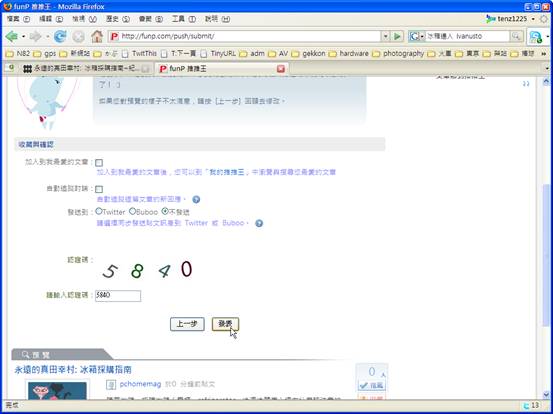Click the 推薦 vote button

pos(371,385)
